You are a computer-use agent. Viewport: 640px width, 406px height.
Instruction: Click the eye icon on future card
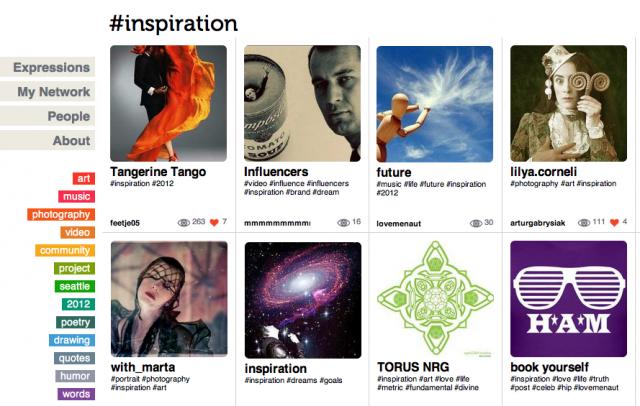[x=476, y=223]
